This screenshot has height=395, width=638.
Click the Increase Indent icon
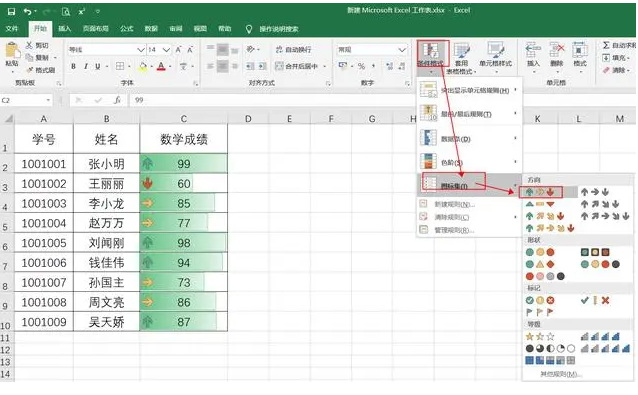pyautogui.click(x=262, y=66)
